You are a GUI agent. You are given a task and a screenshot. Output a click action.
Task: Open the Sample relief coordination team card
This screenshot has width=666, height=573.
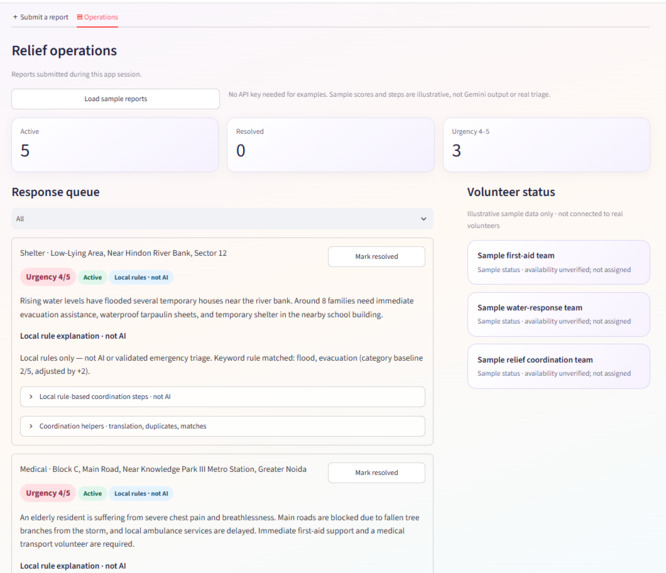coord(559,366)
